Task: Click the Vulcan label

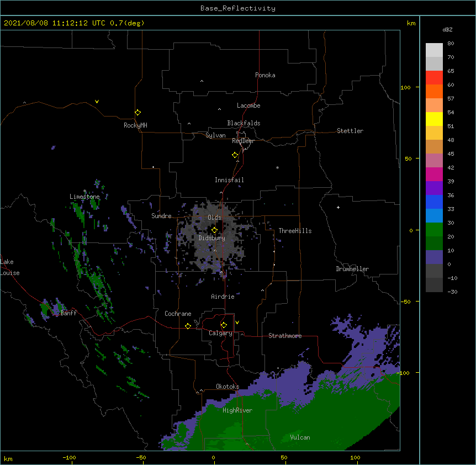Action: [300, 437]
